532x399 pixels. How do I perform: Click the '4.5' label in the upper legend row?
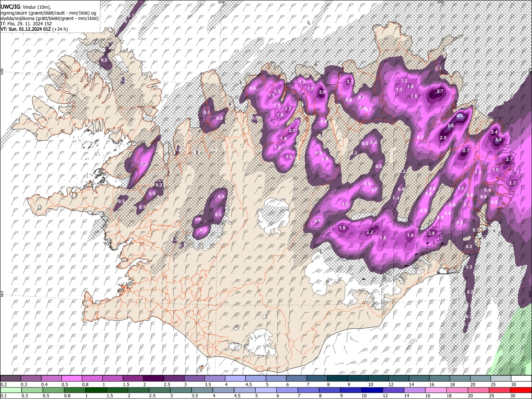coord(249,385)
